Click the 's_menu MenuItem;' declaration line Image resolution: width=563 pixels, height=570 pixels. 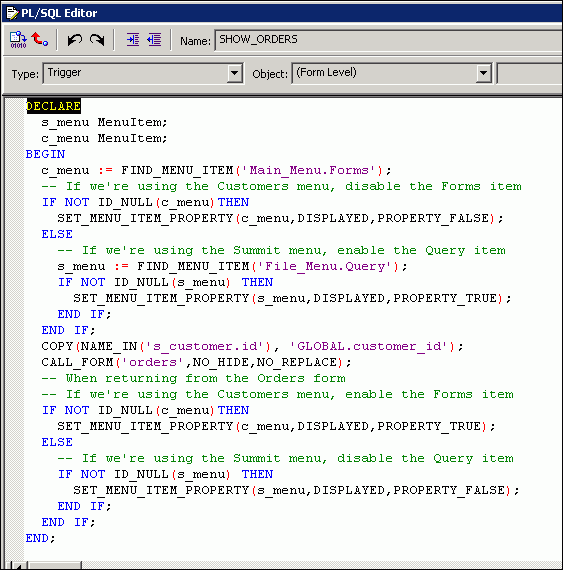point(104,123)
